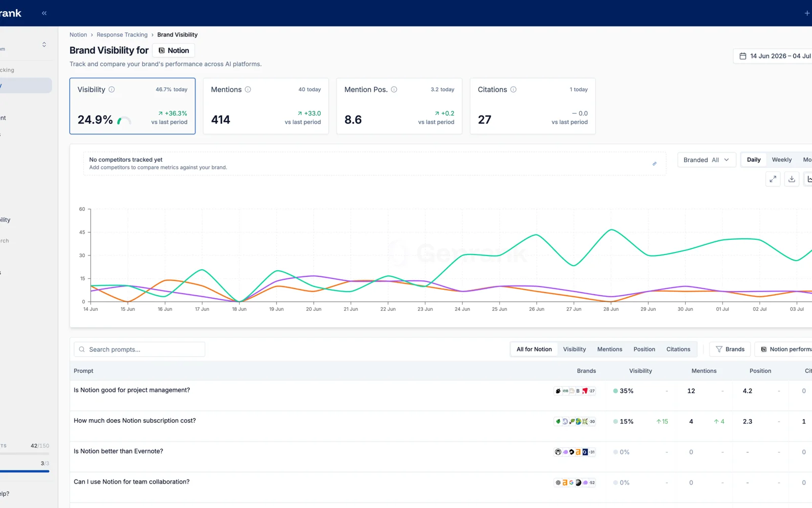Click link icon in competitors banner
The height and width of the screenshot is (508, 812).
click(655, 164)
